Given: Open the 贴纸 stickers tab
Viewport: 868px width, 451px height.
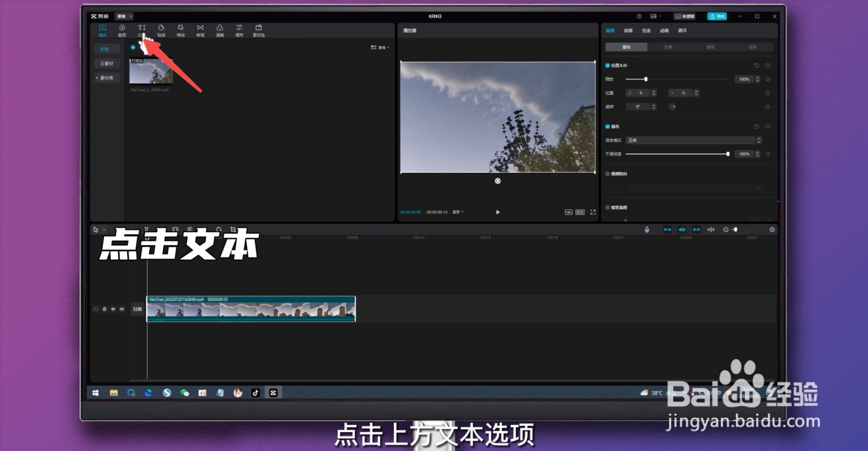Looking at the screenshot, I should pos(161,30).
